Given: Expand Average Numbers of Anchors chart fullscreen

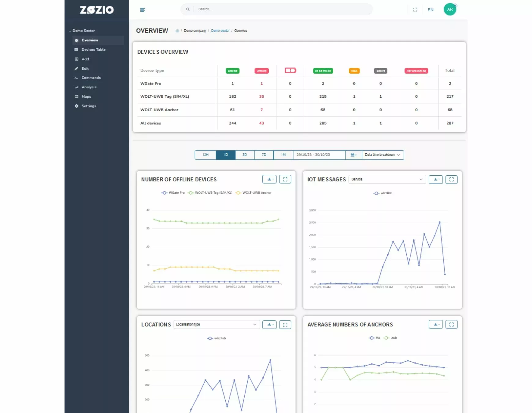Looking at the screenshot, I should pos(451,324).
